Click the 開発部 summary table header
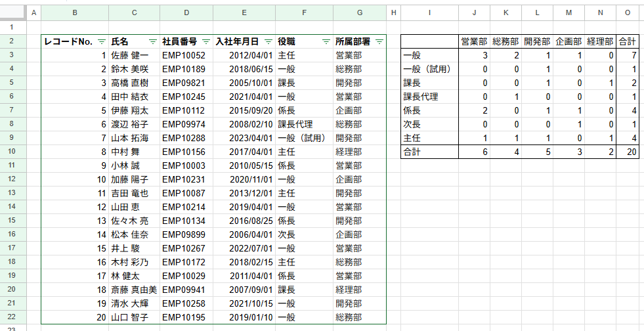This screenshot has height=331, width=644. click(x=537, y=41)
